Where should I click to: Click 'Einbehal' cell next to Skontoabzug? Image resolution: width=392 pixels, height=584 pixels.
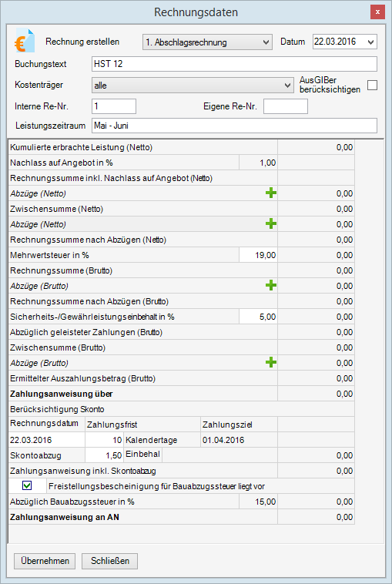(x=143, y=454)
